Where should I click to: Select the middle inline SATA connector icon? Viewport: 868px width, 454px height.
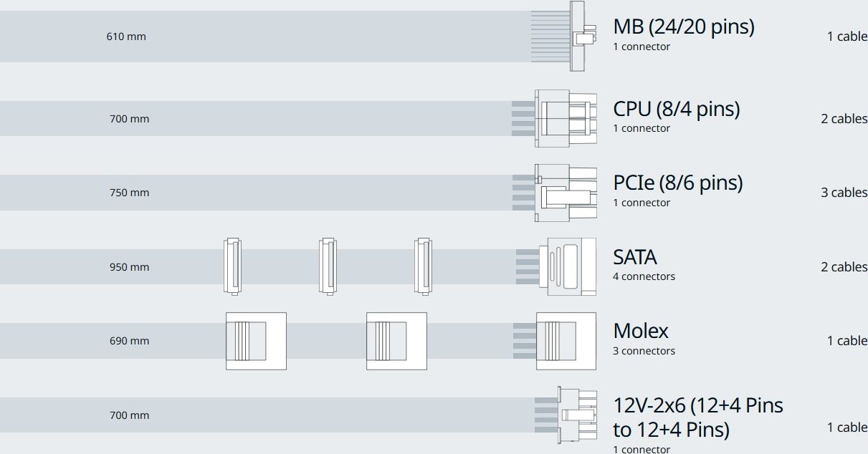pyautogui.click(x=328, y=266)
